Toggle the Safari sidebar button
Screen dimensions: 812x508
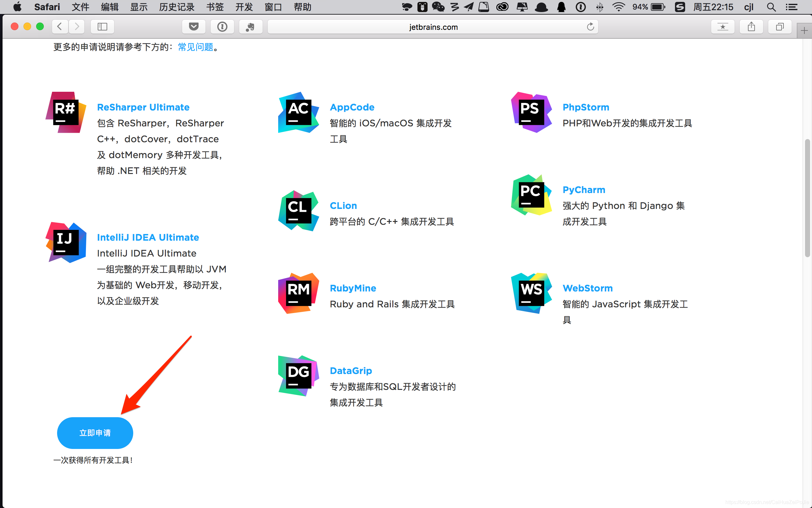click(102, 27)
